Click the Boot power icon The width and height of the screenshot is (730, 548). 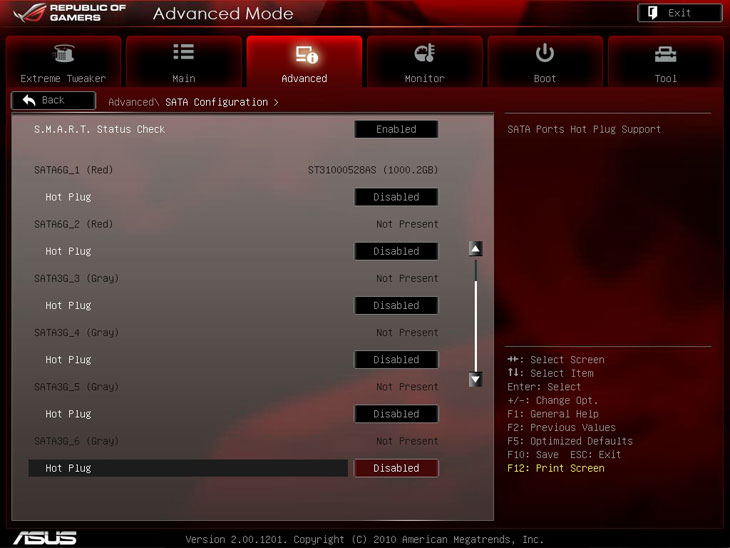545,54
